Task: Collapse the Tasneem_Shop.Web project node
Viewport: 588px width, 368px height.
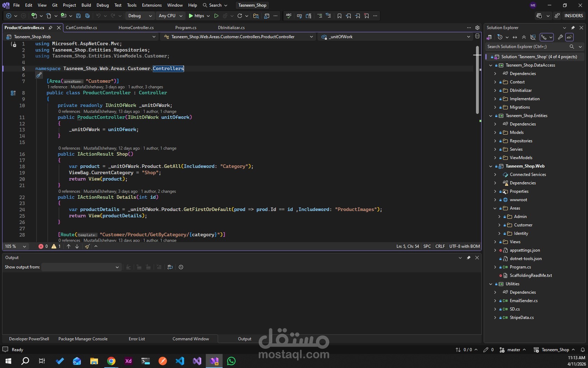Action: 491,166
